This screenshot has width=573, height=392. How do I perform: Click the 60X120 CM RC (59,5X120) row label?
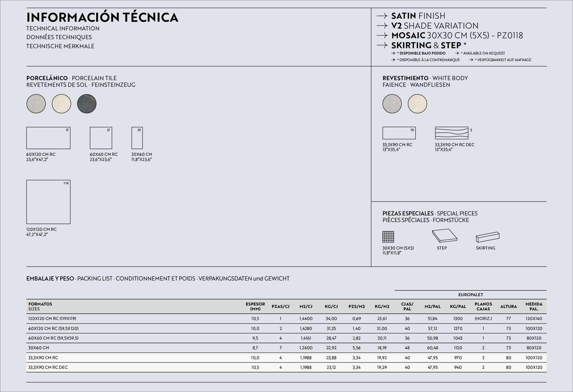(53, 328)
